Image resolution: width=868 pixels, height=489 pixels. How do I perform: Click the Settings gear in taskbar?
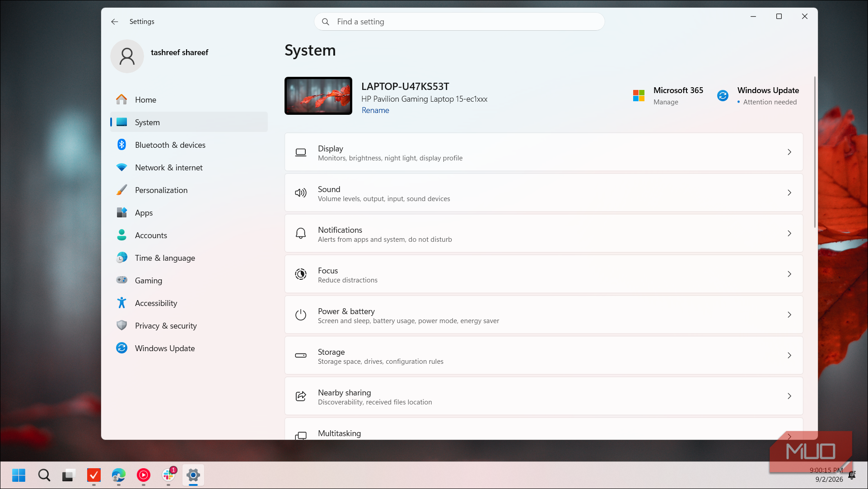click(193, 475)
